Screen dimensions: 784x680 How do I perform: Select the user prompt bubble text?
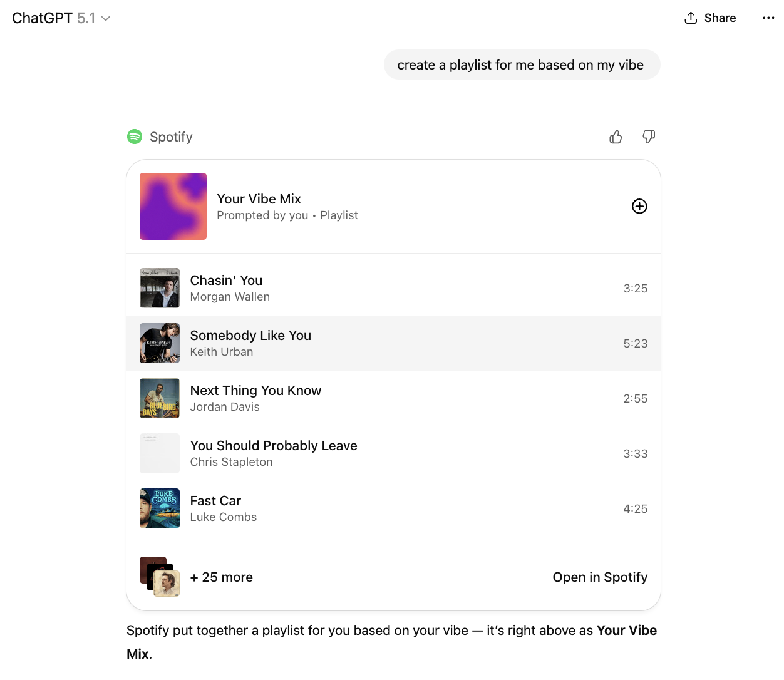point(522,64)
